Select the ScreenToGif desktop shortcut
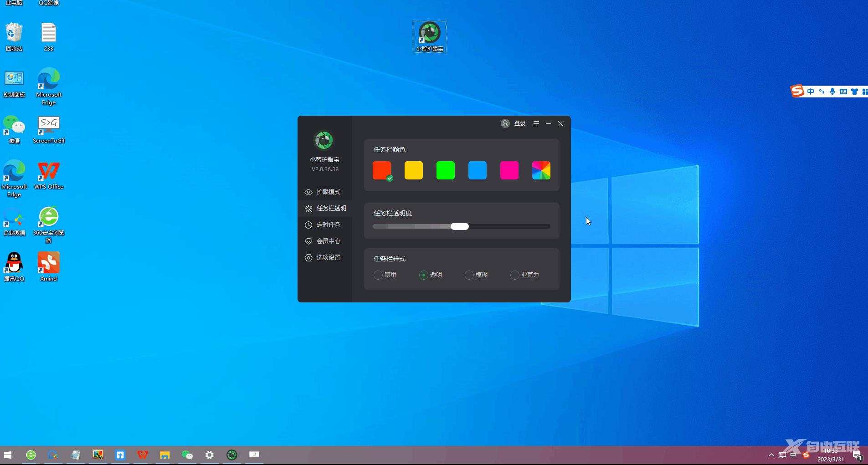The width and height of the screenshot is (868, 465). point(49,129)
